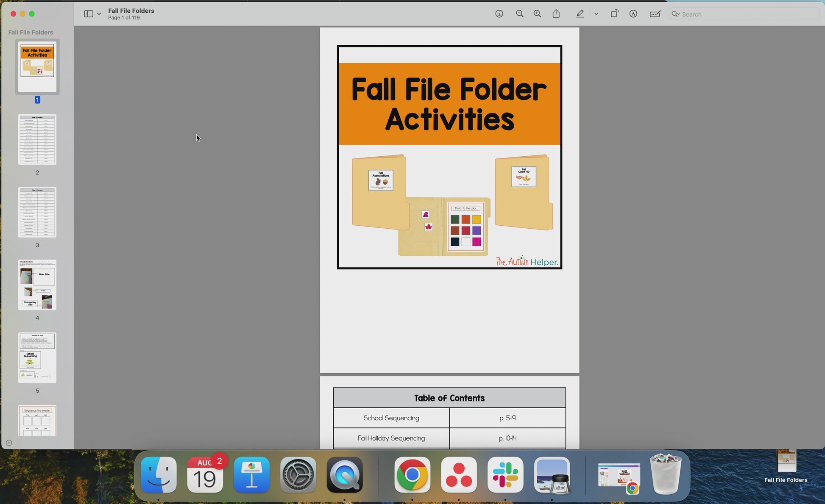Show the Markup toolbar
The width and height of the screenshot is (825, 504).
(x=633, y=14)
